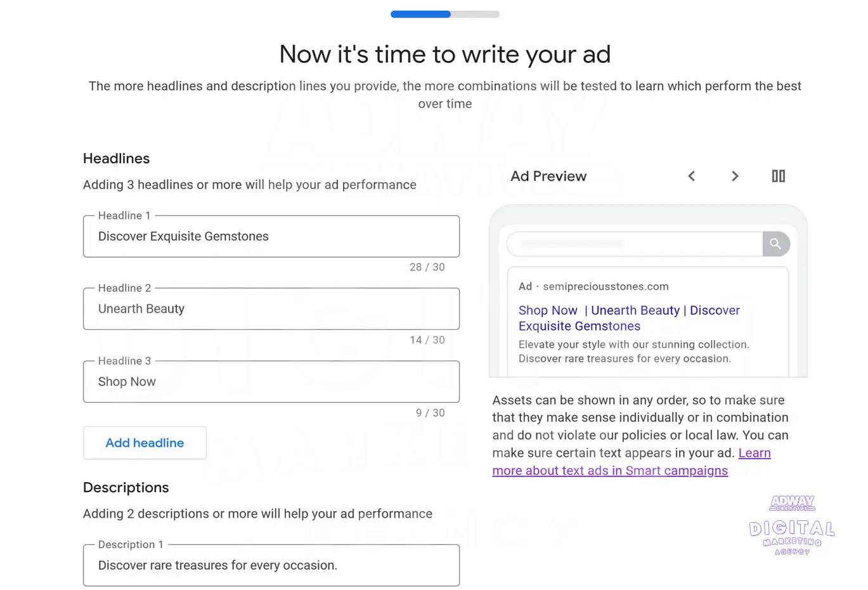
Task: Click the blue progress bar at the top
Action: click(420, 14)
